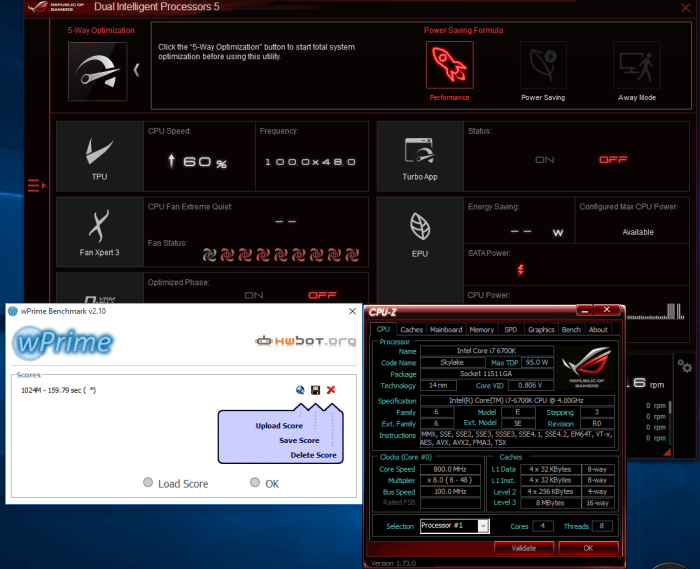Click the Bus Speed 100.0 MHz value
This screenshot has height=569, width=700.
(450, 492)
